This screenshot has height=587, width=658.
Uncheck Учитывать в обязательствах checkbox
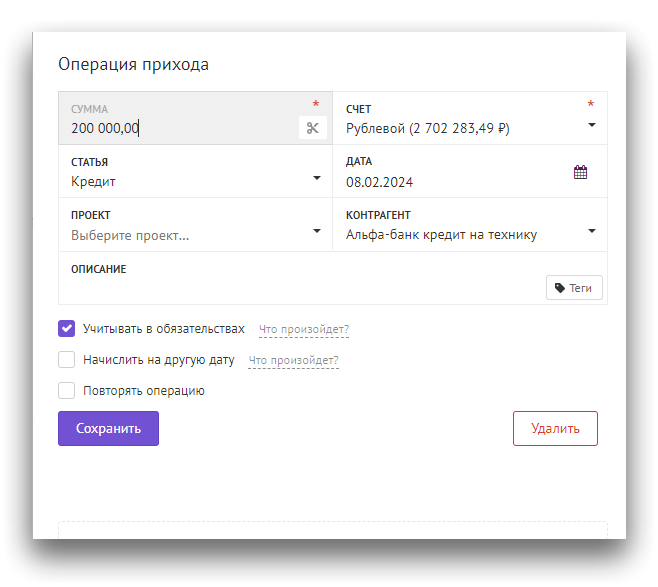67,328
